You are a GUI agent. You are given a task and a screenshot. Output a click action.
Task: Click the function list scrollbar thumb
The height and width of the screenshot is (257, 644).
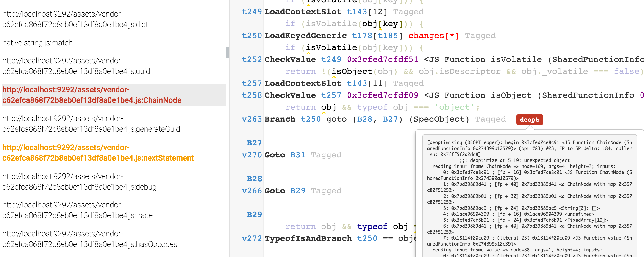227,53
